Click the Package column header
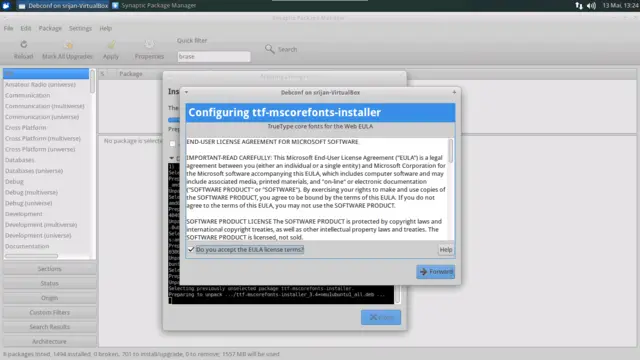This screenshot has height=360, width=640. pyautogui.click(x=131, y=74)
